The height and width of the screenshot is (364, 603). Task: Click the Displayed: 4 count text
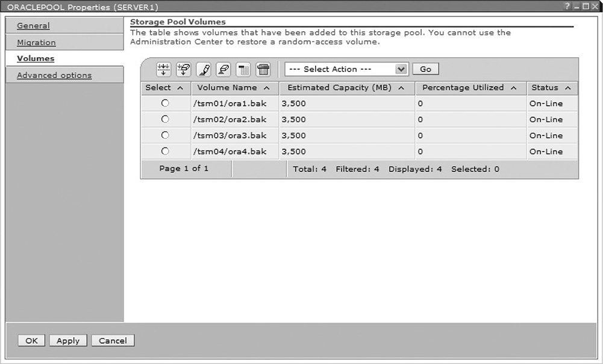[415, 169]
